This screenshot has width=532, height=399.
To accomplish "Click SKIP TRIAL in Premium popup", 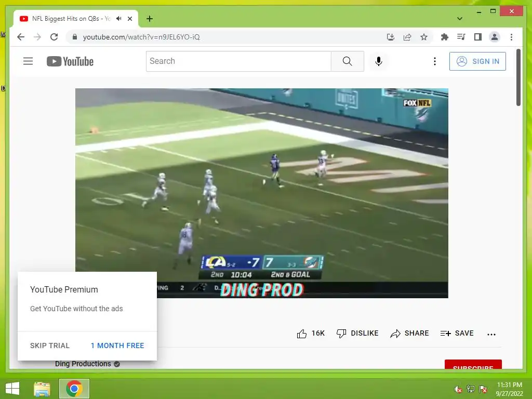I will 49,345.
